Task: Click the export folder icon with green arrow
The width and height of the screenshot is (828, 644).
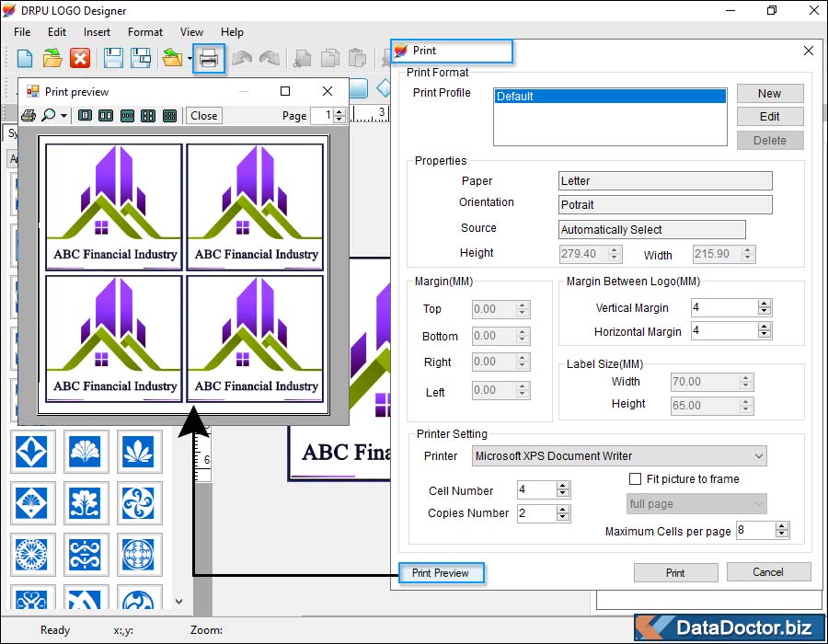Action: (x=172, y=58)
